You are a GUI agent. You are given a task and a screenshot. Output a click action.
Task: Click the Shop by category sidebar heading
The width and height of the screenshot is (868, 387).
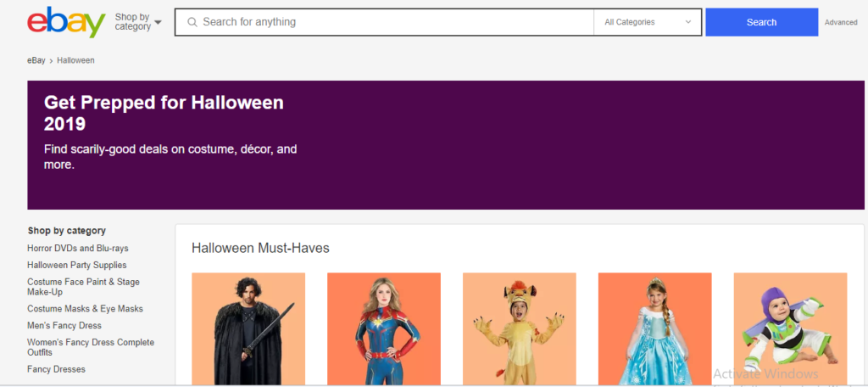pyautogui.click(x=66, y=231)
